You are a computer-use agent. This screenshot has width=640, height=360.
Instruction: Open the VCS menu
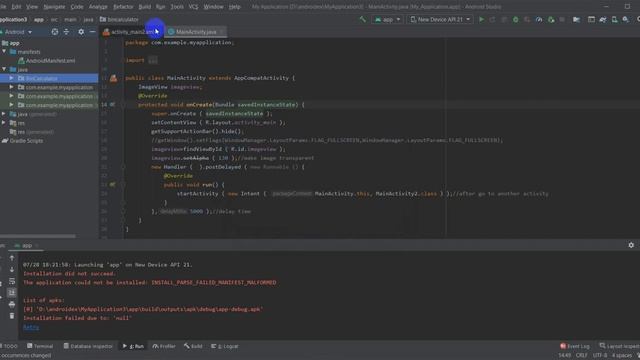pos(193,7)
